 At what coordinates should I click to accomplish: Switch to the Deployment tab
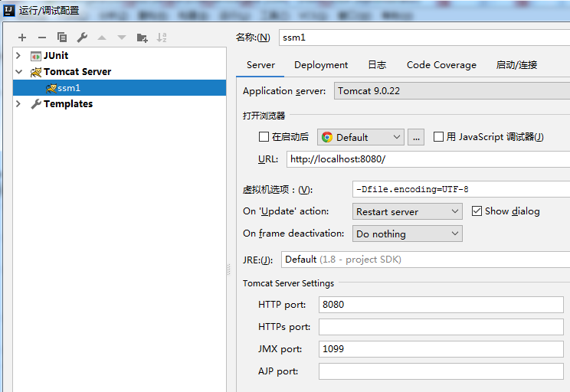click(321, 65)
